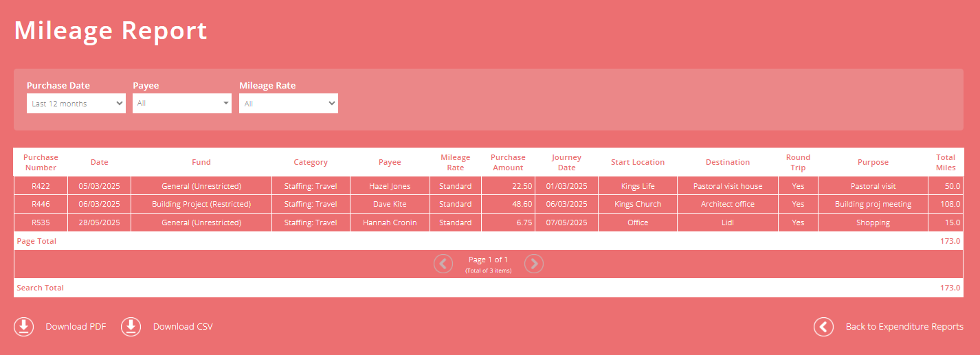Click journey date 07/05/2025
Screen dimensions: 980x355
[x=567, y=223]
